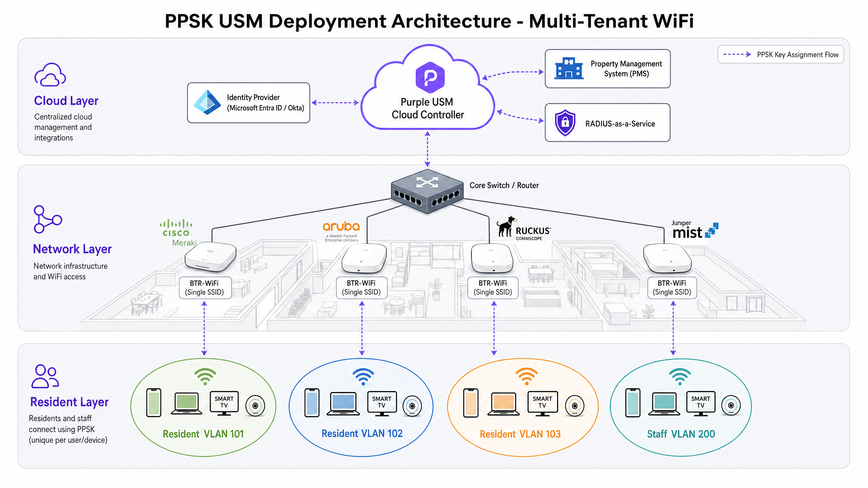
Task: Click the Cloud Layer cloud icon
Action: 50,74
